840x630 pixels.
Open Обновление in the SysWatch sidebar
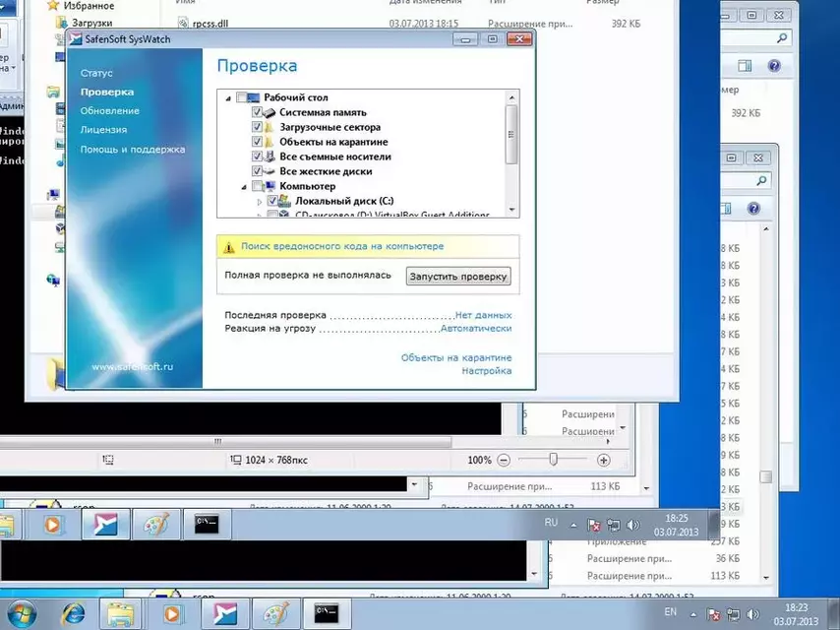[110, 110]
